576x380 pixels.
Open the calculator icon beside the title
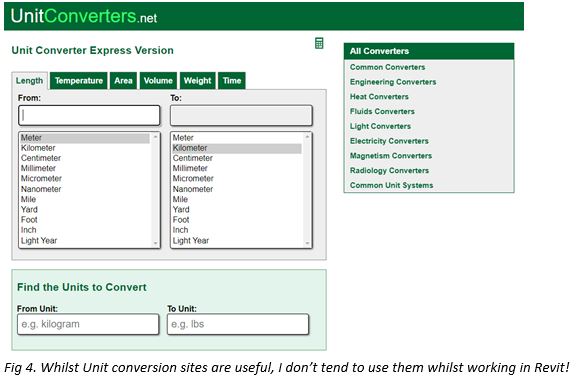click(319, 43)
